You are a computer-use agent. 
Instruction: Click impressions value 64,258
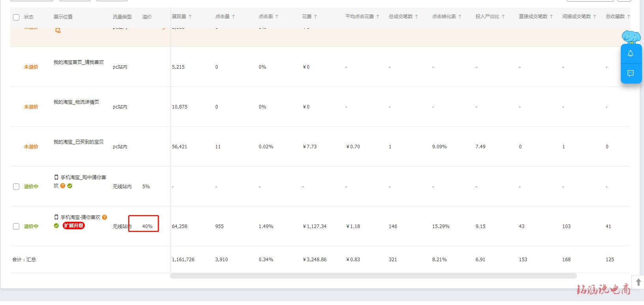click(180, 226)
